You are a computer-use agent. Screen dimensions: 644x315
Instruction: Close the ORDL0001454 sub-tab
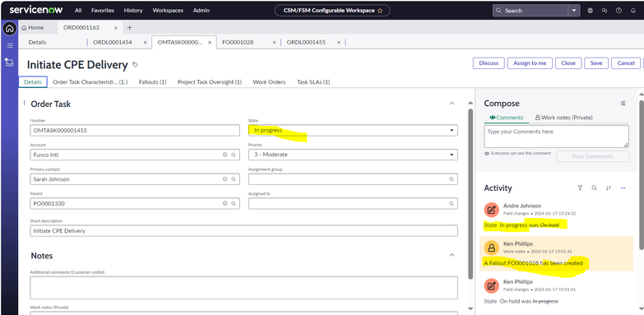tap(145, 42)
